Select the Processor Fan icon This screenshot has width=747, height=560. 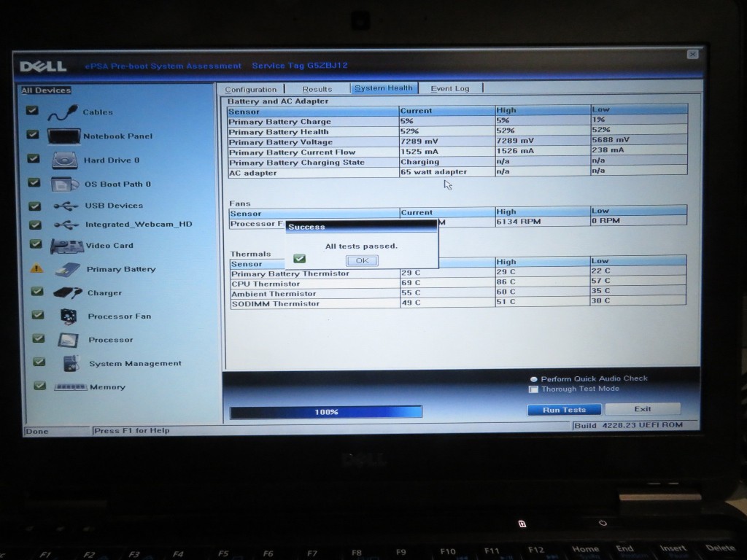(69, 316)
